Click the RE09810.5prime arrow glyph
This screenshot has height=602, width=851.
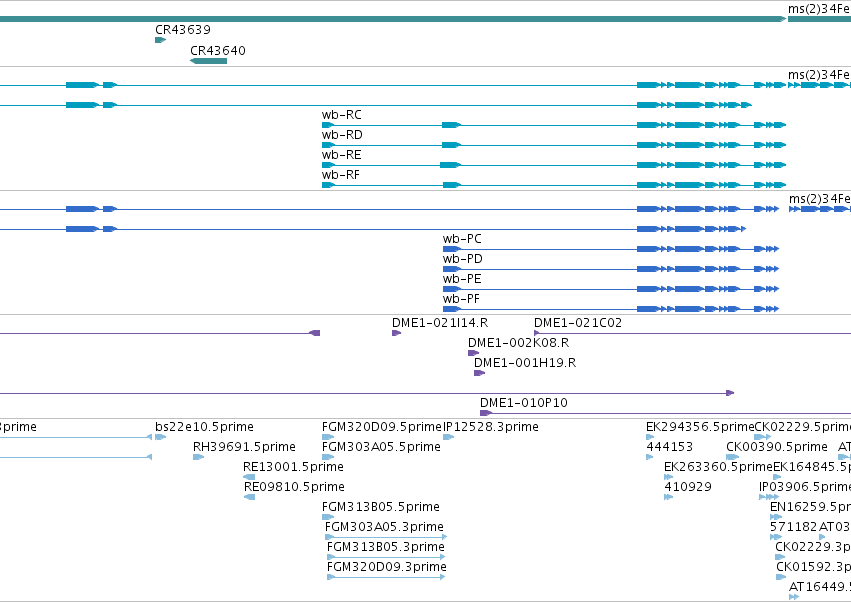(x=249, y=497)
